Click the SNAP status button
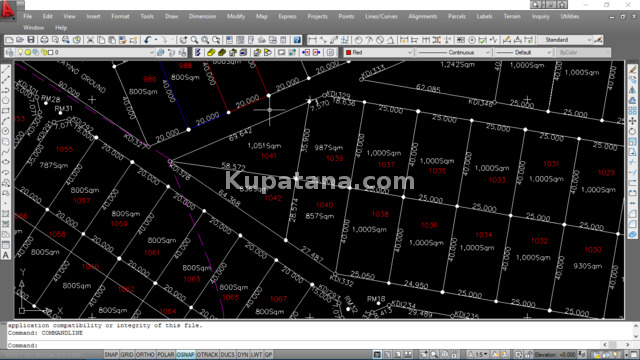Viewport: 640px width, 360px height. click(111, 355)
